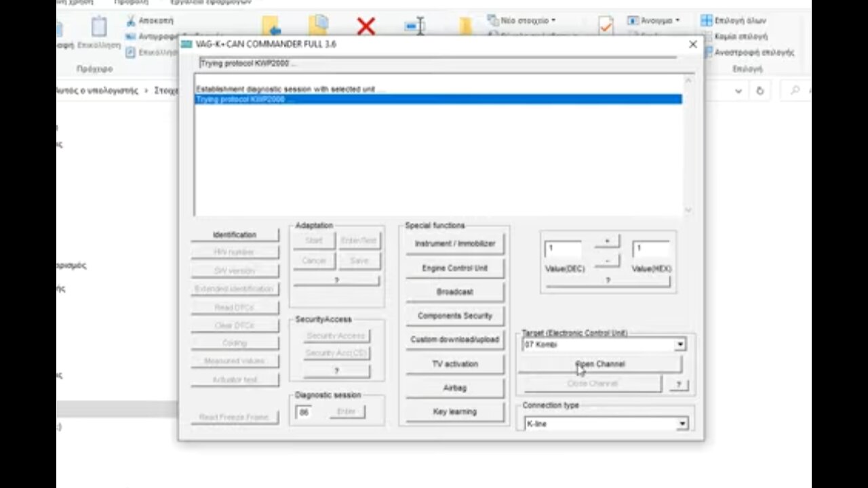This screenshot has height=488, width=868.
Task: Click Paste icon in Explorer ribbon
Action: click(x=99, y=27)
